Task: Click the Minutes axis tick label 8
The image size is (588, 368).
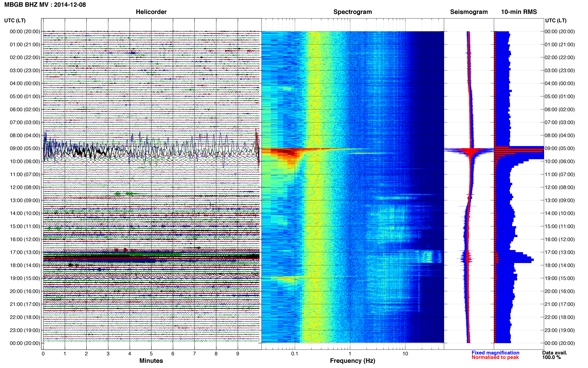Action: [x=216, y=354]
